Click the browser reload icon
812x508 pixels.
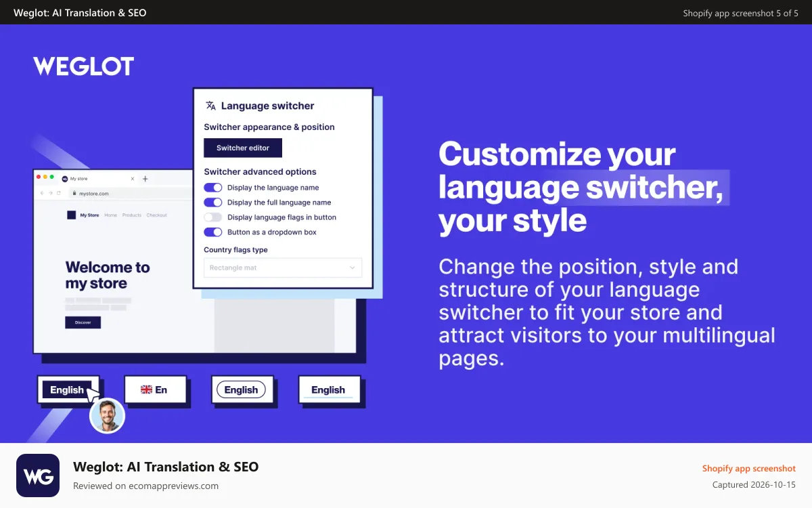58,193
